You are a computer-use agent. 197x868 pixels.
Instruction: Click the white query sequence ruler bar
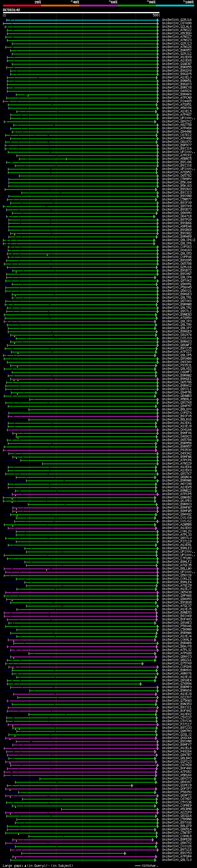(x=81, y=13)
